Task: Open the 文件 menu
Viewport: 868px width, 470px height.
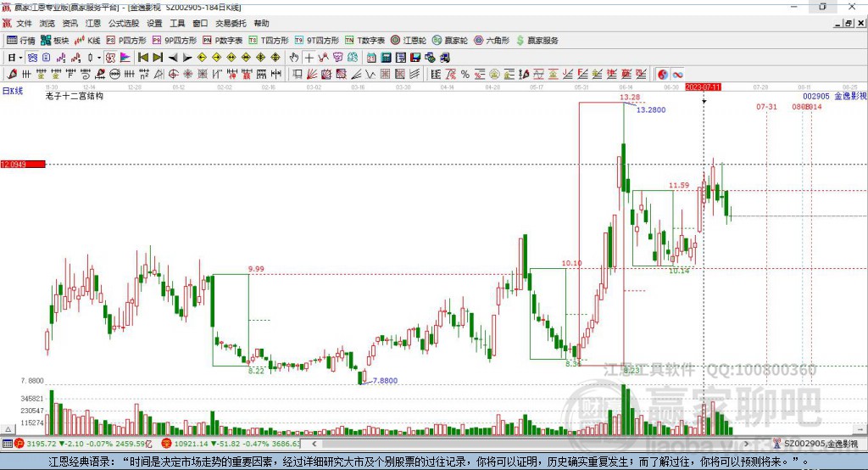Action: tap(25, 23)
